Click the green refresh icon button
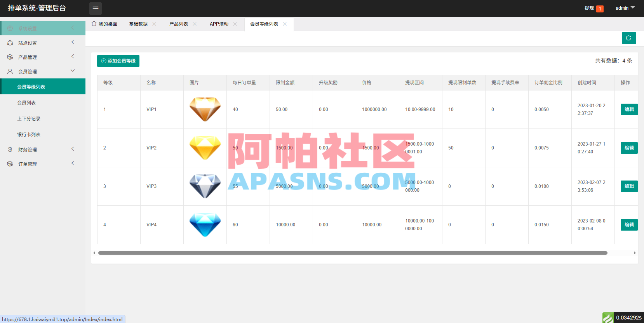Viewport: 644px width, 323px height. (x=629, y=38)
